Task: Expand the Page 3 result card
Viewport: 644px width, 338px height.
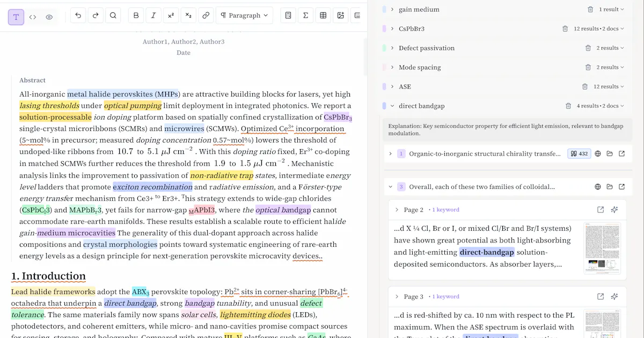Action: pyautogui.click(x=397, y=297)
